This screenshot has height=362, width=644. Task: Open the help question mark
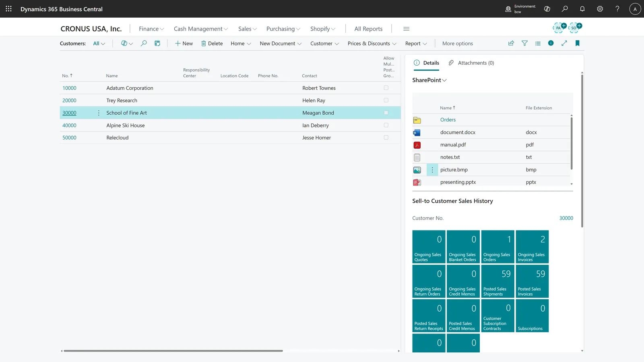pyautogui.click(x=617, y=9)
